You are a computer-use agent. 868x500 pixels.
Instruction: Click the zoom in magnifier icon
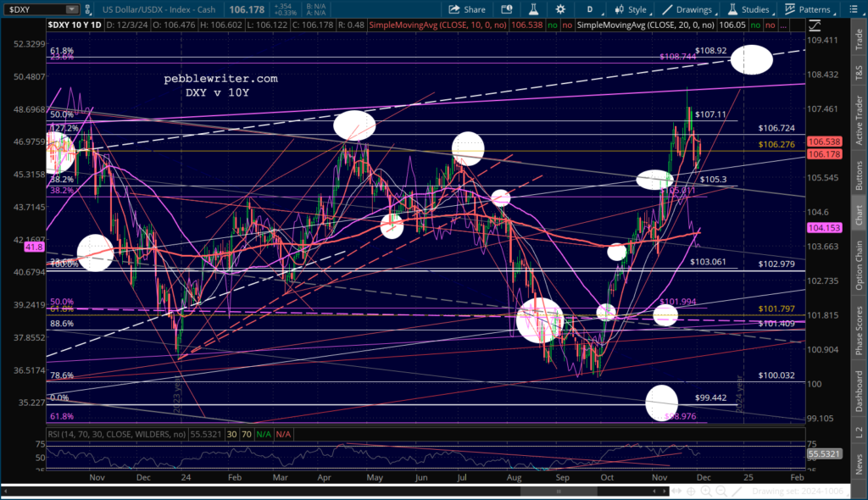click(706, 492)
